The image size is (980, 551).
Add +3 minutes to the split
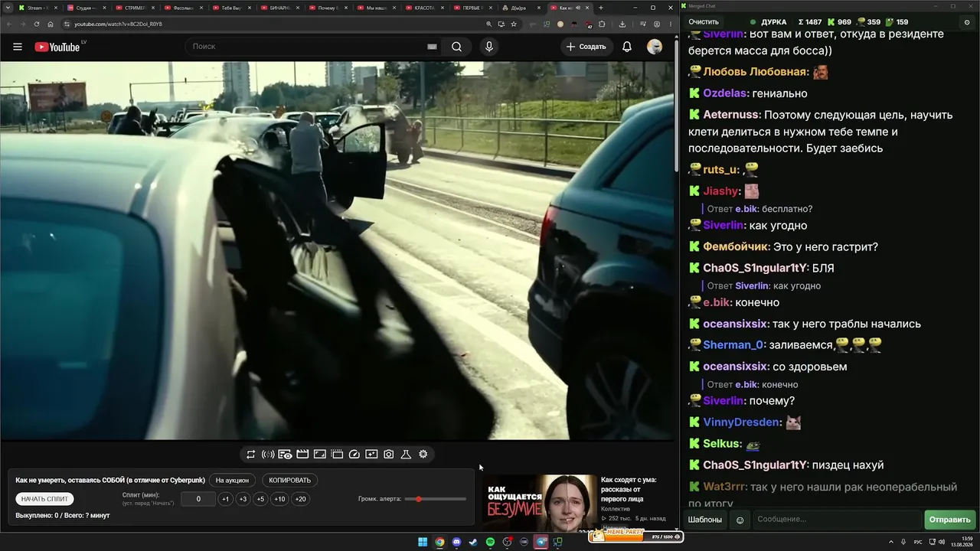pyautogui.click(x=243, y=499)
